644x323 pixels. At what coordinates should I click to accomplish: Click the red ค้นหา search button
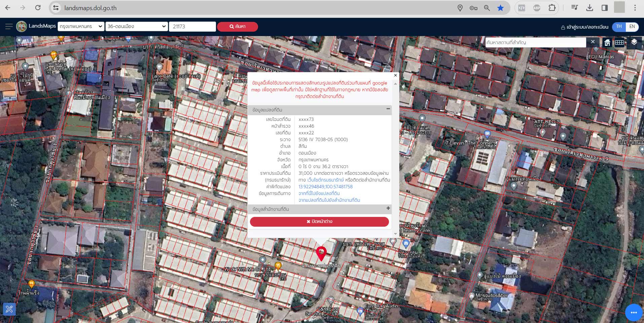pyautogui.click(x=238, y=27)
